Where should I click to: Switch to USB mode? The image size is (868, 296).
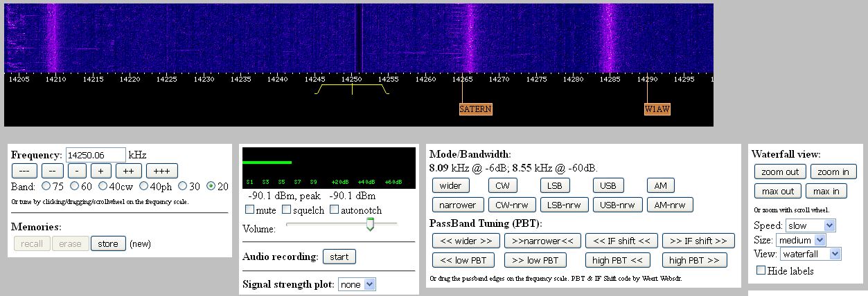pyautogui.click(x=608, y=185)
